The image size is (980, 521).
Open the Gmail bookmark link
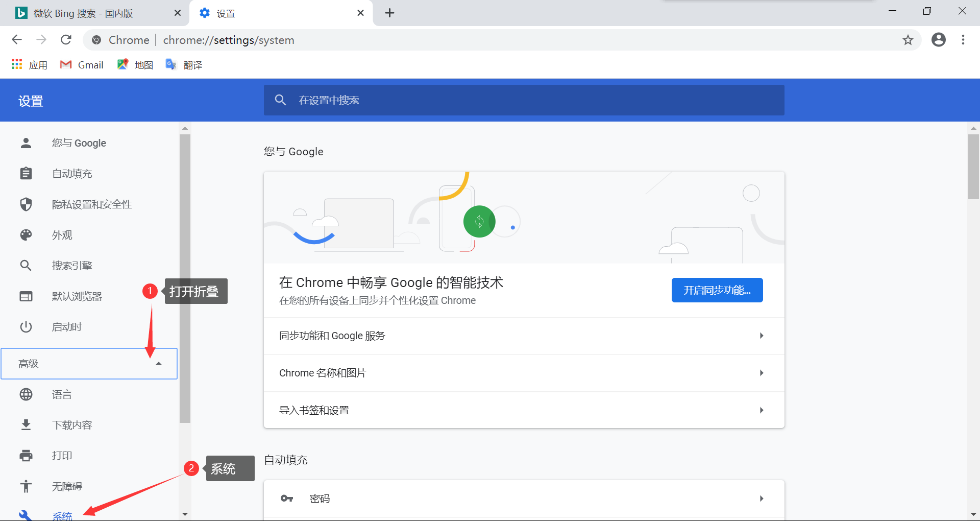tap(82, 64)
